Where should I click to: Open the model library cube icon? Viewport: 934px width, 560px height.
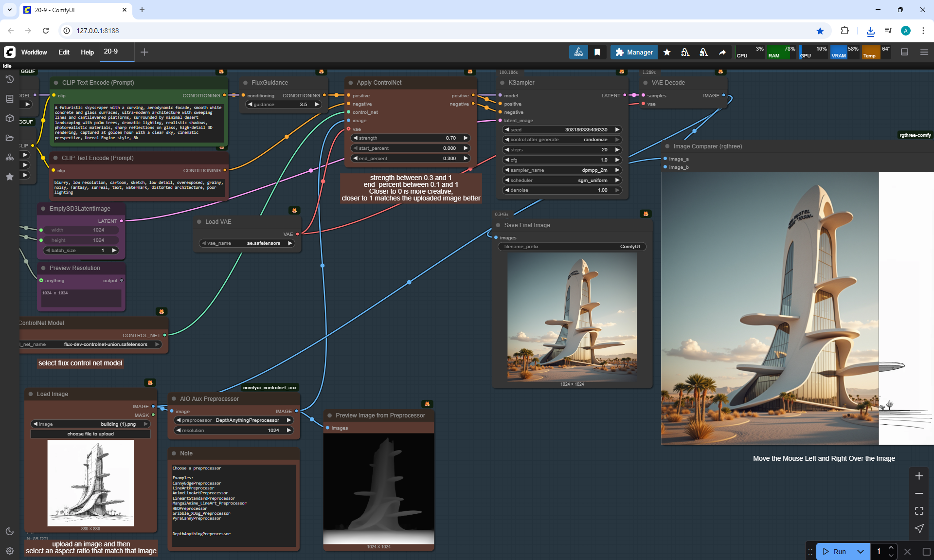[9, 118]
